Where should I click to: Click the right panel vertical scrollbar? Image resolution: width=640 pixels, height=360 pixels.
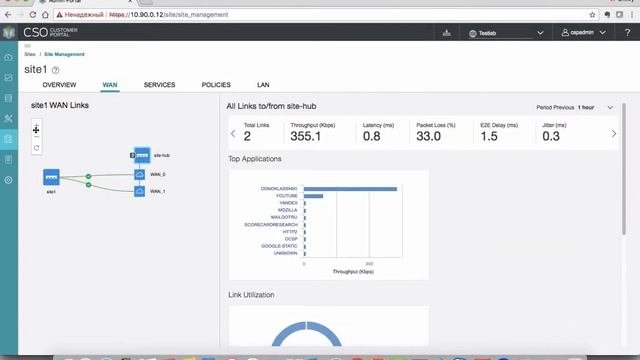(x=624, y=169)
